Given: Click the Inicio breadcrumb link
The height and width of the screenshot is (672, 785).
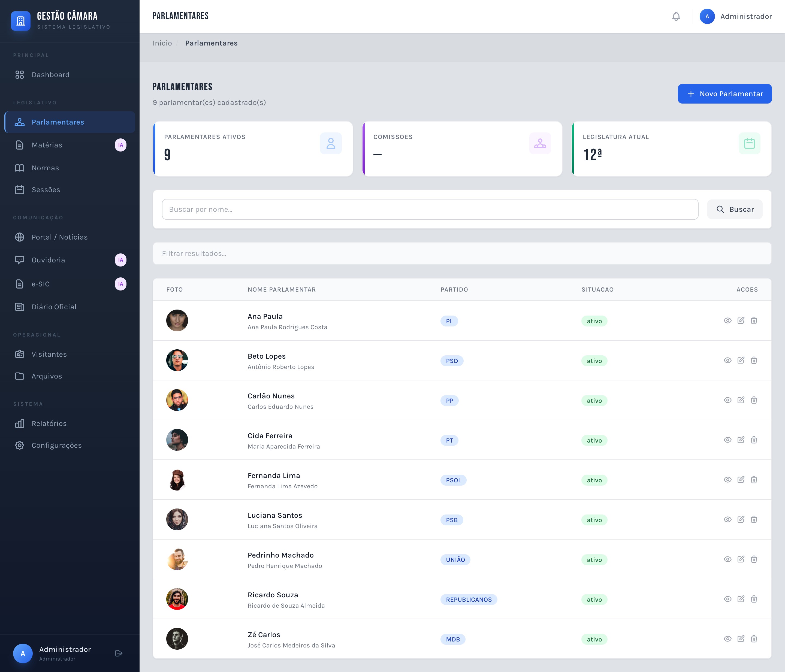Looking at the screenshot, I should (162, 43).
